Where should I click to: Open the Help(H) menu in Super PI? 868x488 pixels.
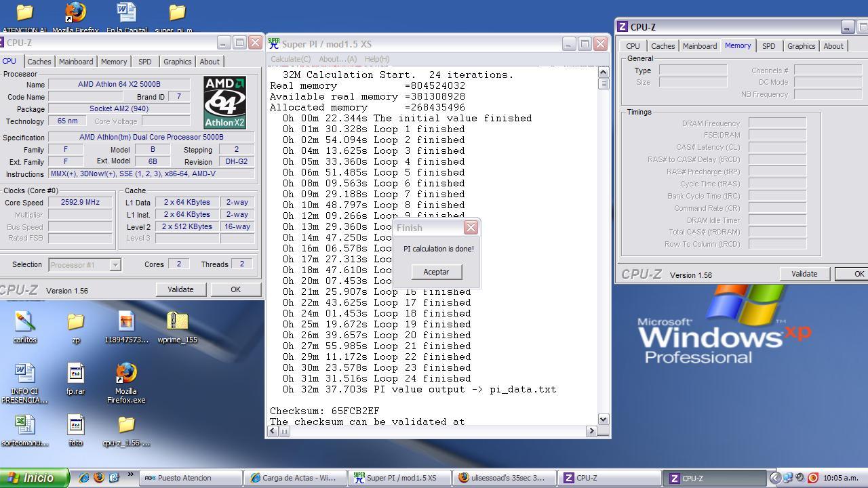point(377,59)
